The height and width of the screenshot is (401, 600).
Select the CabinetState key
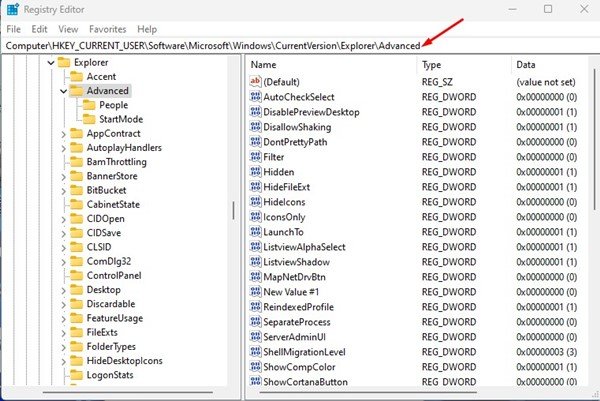click(113, 204)
